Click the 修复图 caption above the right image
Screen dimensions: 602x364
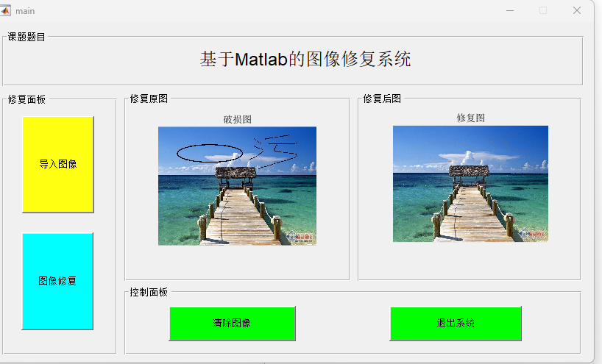tap(470, 118)
